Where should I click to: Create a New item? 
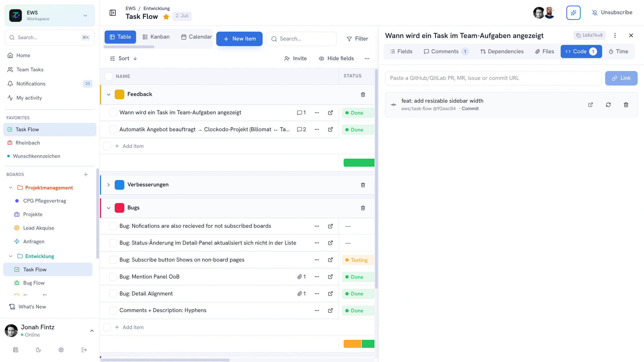coord(239,39)
